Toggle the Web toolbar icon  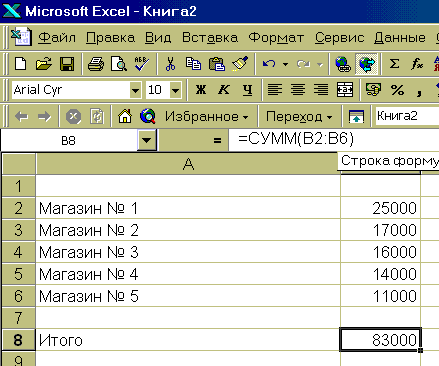pos(366,63)
